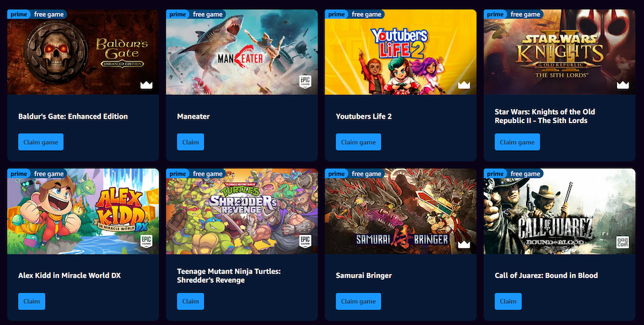
Task: Claim Call of Juarez: Bound in Blood
Action: [x=508, y=301]
